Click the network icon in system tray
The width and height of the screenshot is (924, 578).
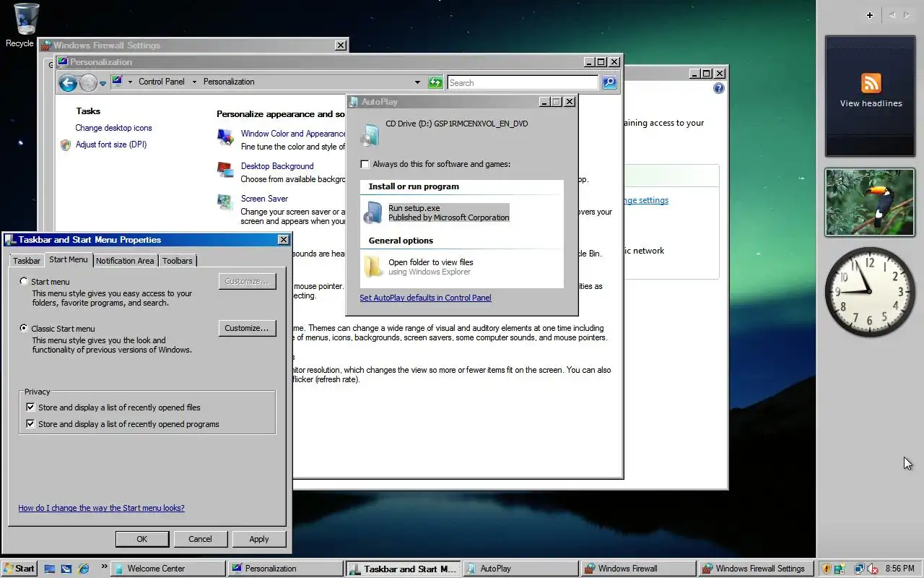click(x=859, y=569)
